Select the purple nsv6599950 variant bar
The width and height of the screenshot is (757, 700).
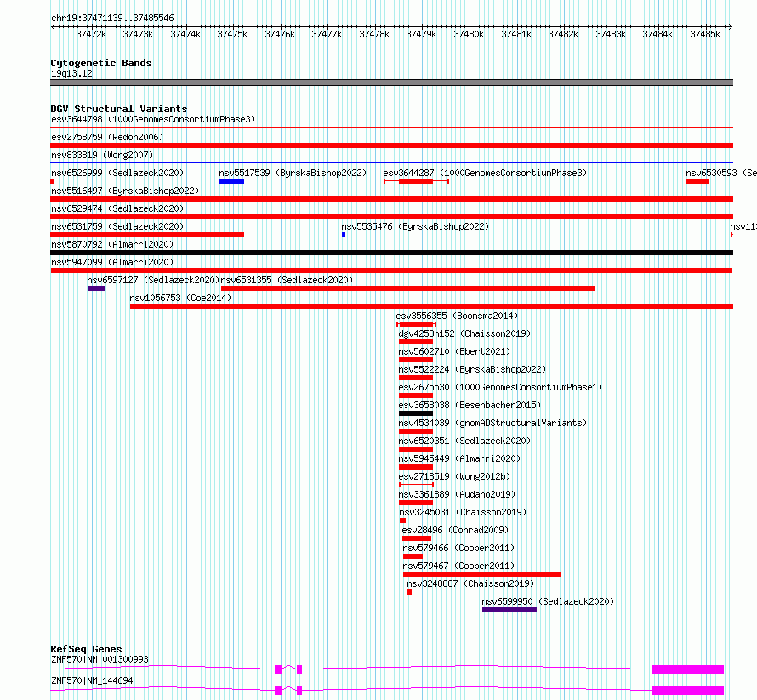coord(509,610)
